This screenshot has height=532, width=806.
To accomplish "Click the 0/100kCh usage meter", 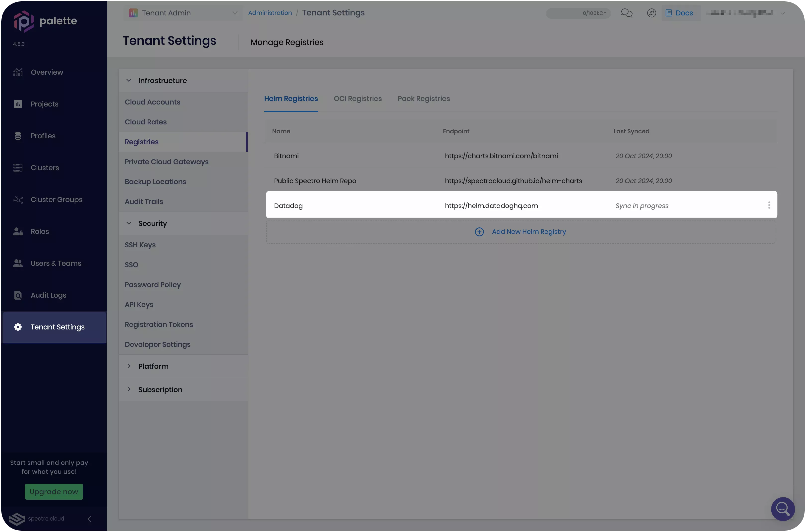I will [578, 13].
